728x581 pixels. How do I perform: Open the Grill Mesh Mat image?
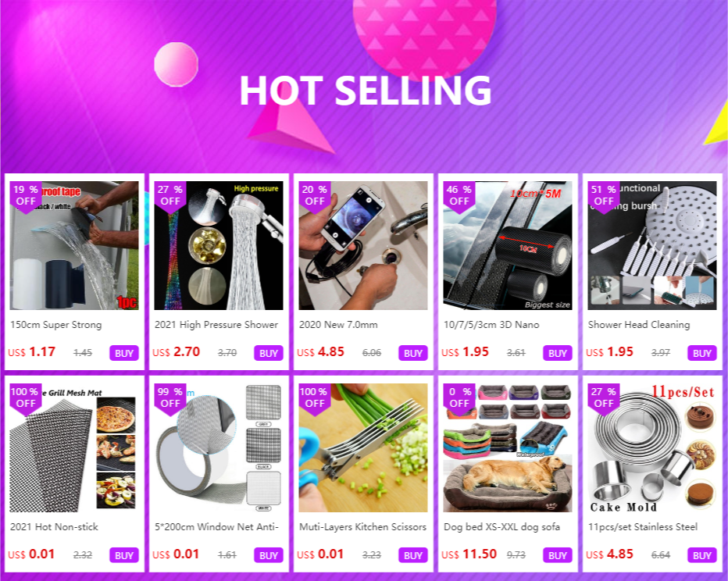click(x=74, y=447)
